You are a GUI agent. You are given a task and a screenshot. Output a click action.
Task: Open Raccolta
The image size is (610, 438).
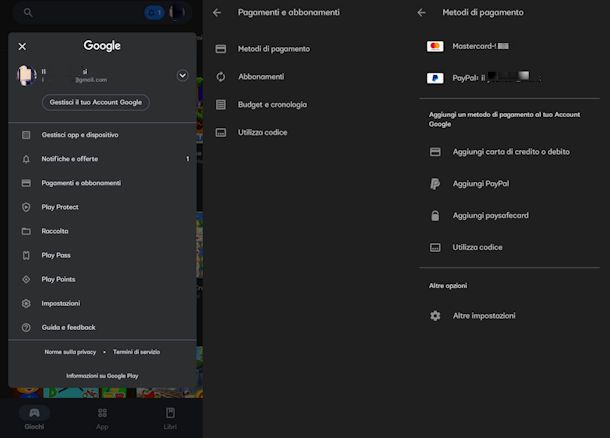click(102, 231)
